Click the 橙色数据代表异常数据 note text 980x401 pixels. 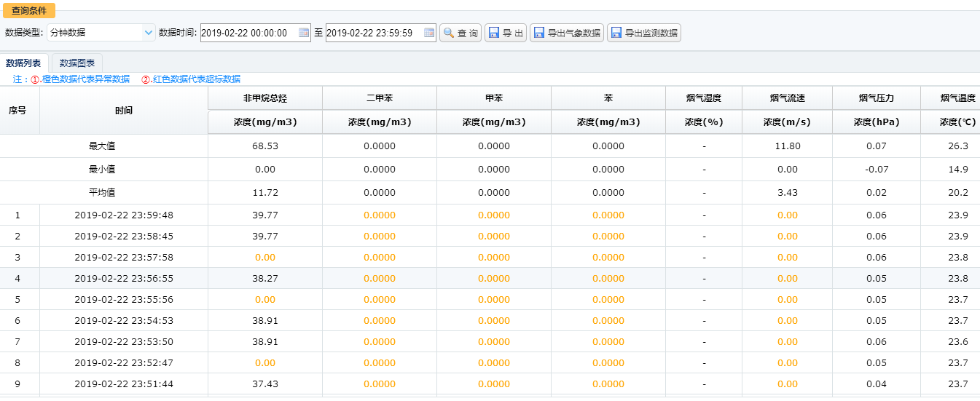pyautogui.click(x=86, y=79)
